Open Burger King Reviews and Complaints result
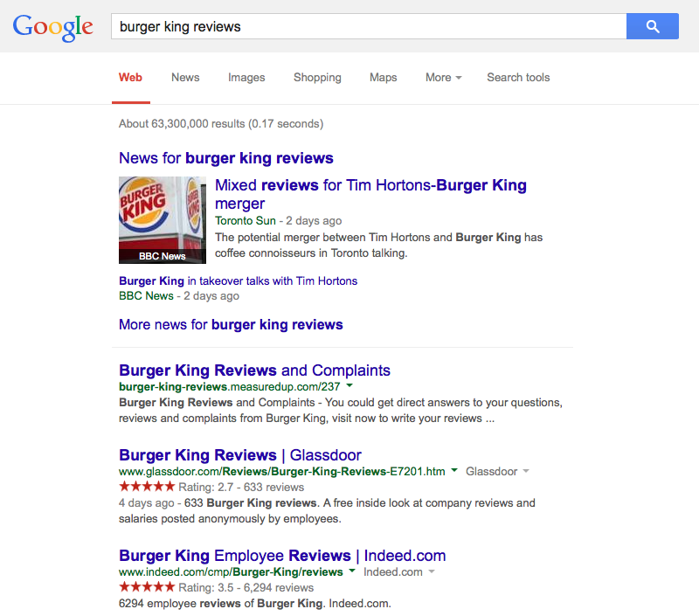Screen dimensions: 699x616 [x=254, y=370]
